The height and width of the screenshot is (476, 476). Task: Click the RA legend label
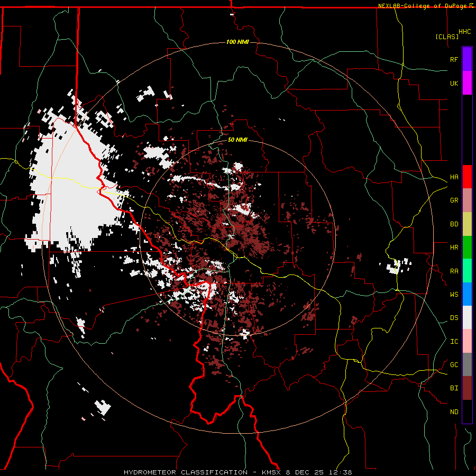(x=454, y=271)
